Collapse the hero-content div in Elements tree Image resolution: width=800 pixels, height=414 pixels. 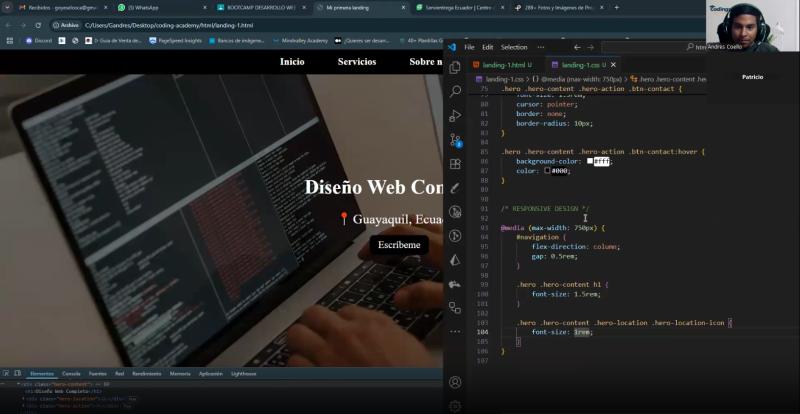pyautogui.click(x=18, y=384)
